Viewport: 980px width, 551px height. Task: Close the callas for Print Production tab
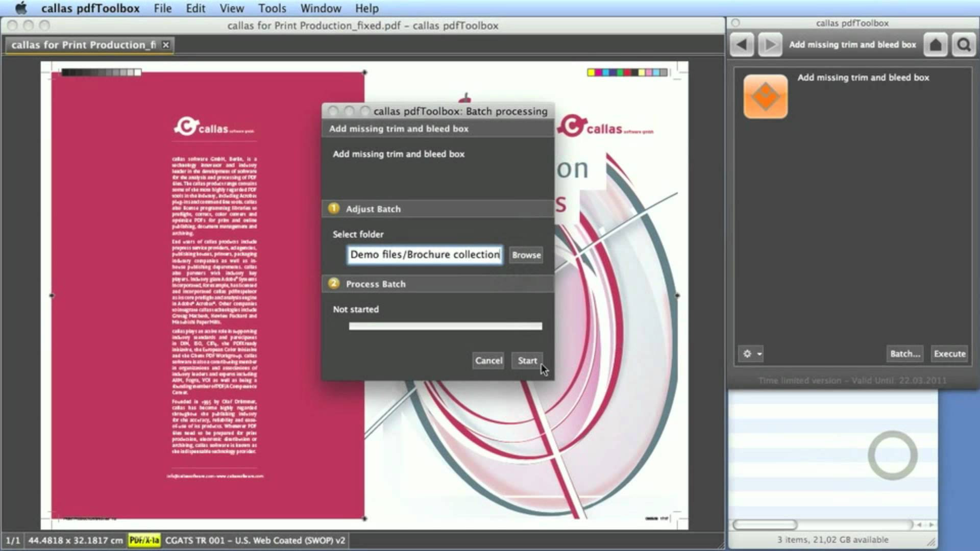click(166, 45)
